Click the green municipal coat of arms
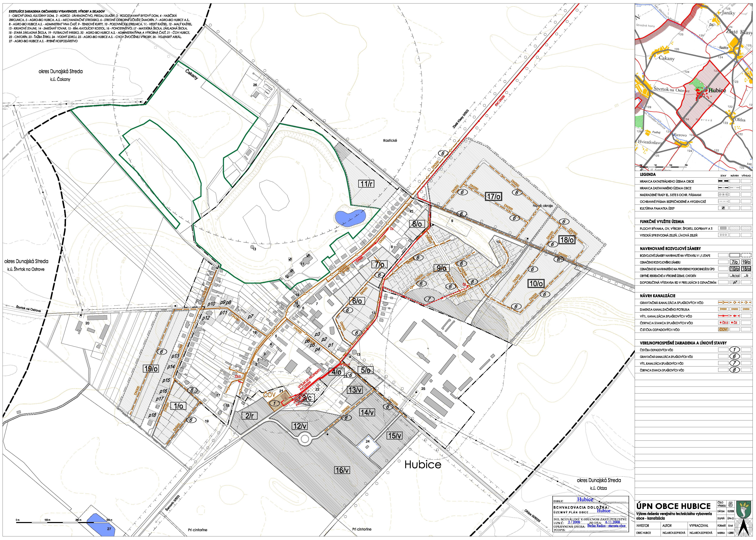This screenshot has height=540, width=756. point(744,509)
